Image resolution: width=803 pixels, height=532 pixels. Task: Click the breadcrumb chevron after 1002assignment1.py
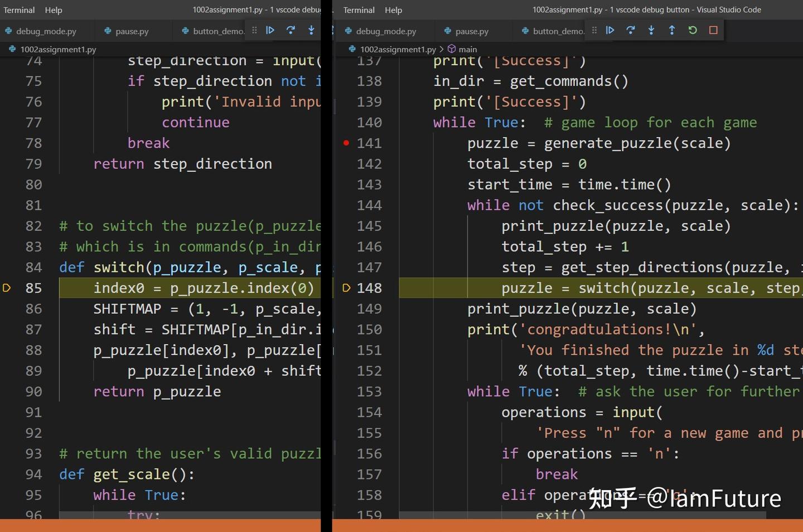click(x=442, y=49)
